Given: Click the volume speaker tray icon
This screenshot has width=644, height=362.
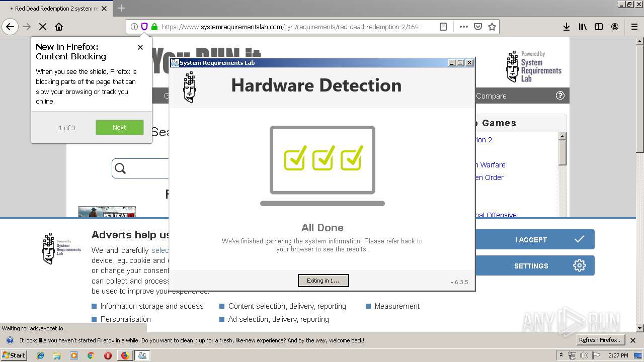Looking at the screenshot, I should tap(584, 355).
